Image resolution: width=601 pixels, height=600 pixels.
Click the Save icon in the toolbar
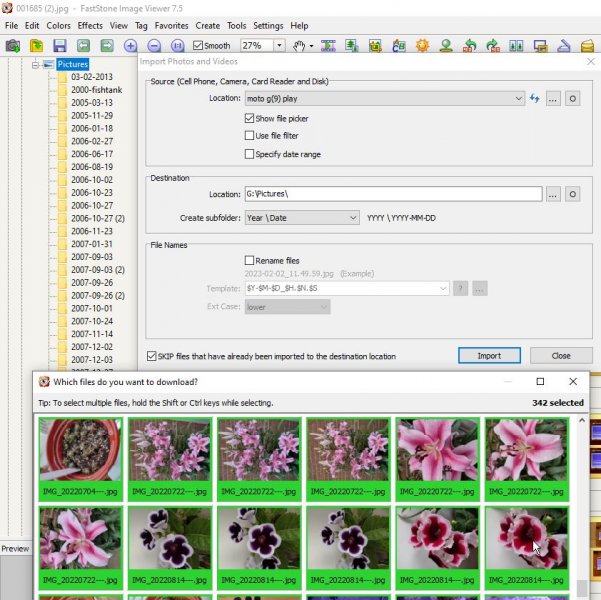60,46
